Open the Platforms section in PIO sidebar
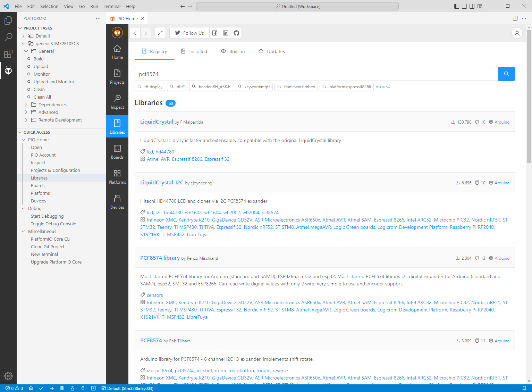This screenshot has width=532, height=392. pos(117,177)
